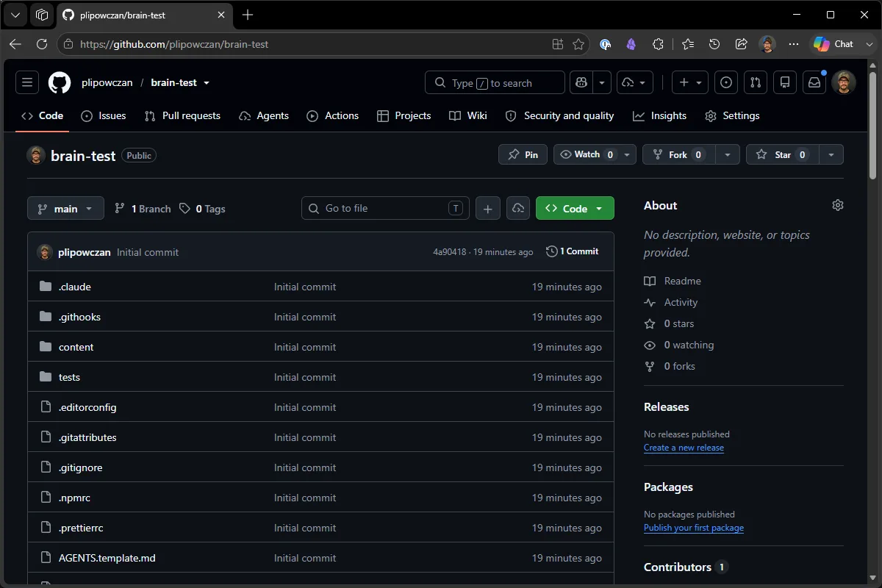The image size is (882, 588).
Task: Expand the main branch selector
Action: coord(65,209)
